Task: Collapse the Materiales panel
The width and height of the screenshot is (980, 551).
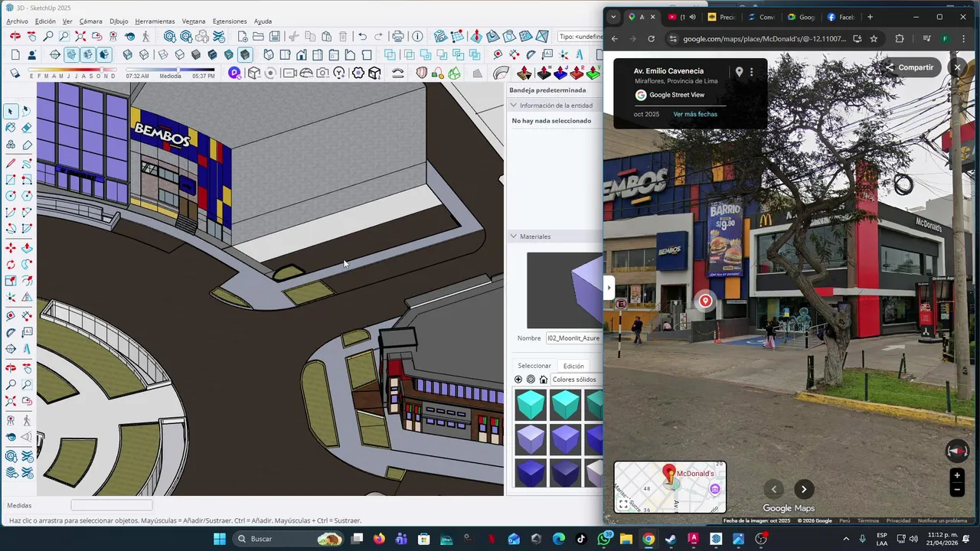Action: click(x=514, y=236)
